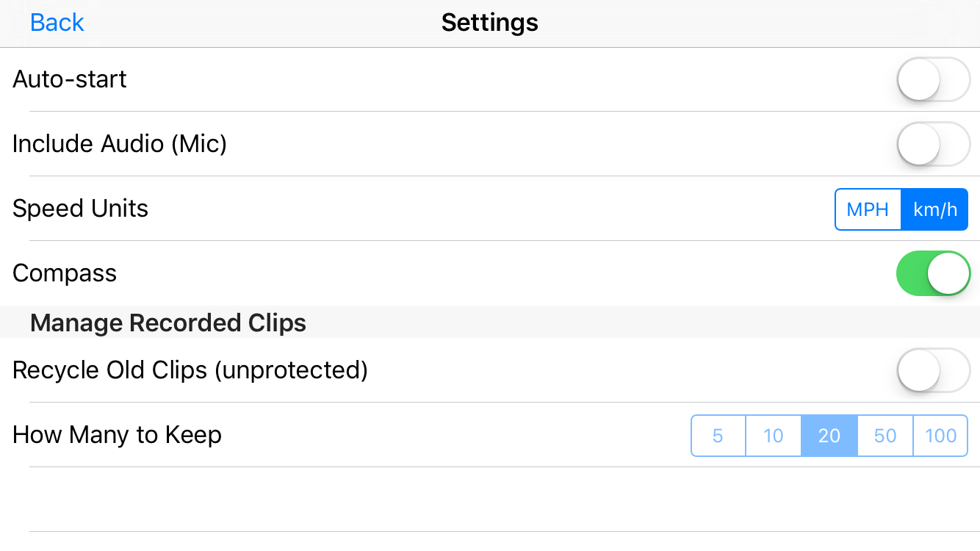
Task: Keep 5 clips option
Action: click(718, 436)
